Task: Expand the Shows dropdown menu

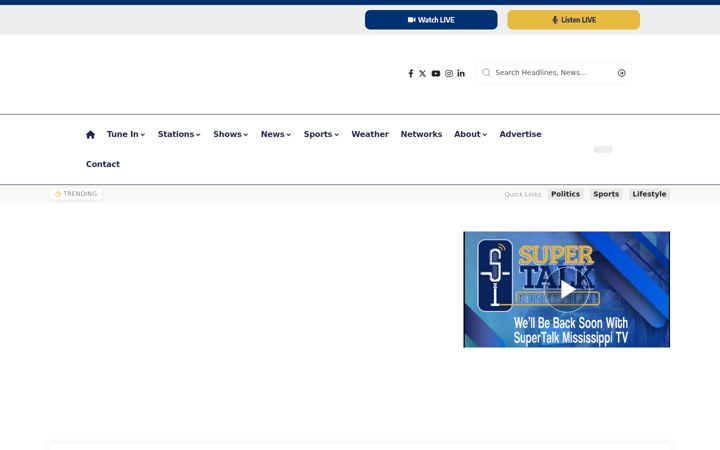Action: [x=231, y=134]
